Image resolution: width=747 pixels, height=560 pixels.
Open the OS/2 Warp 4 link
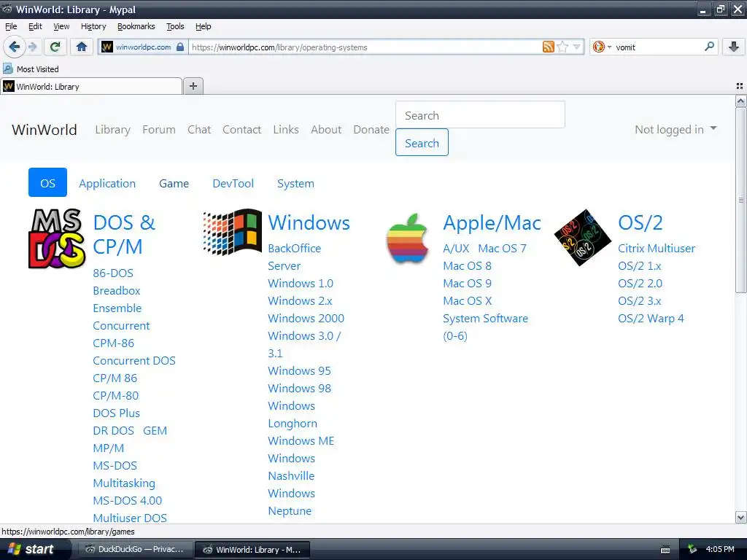(x=650, y=318)
